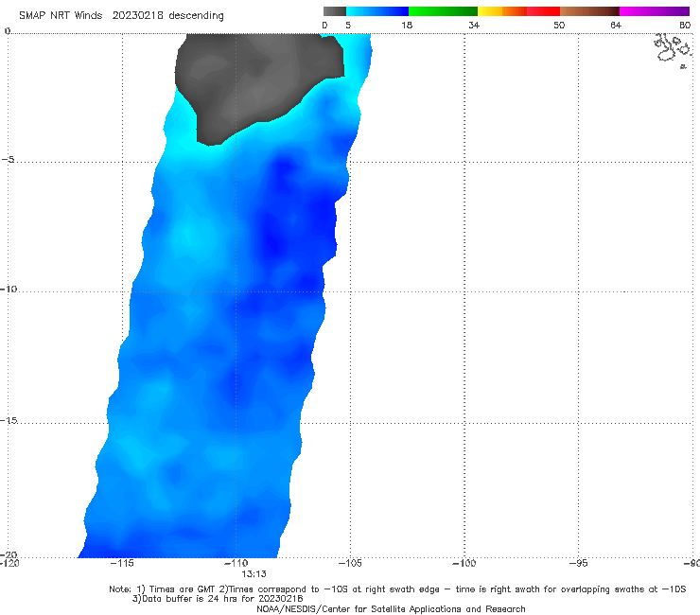Click the title 'SMAP NRT Winds 20230218 descending'

121,16
